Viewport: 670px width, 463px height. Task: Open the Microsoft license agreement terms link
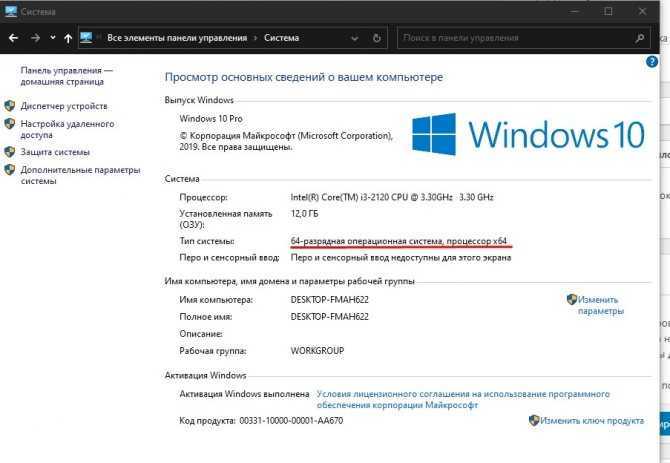click(463, 399)
